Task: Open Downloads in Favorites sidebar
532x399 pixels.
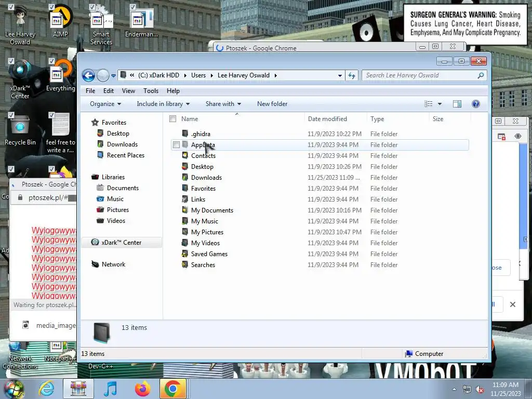Action: pos(122,144)
